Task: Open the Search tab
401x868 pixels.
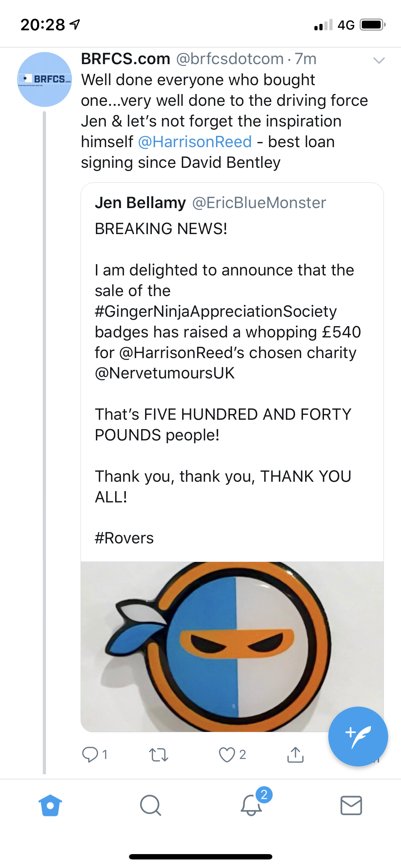Action: pyautogui.click(x=150, y=805)
